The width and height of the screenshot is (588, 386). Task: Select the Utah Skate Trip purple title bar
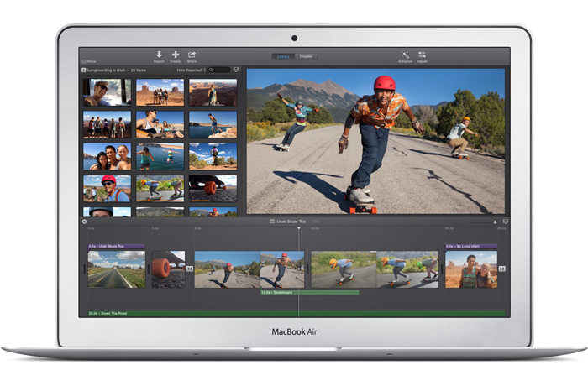(x=116, y=246)
